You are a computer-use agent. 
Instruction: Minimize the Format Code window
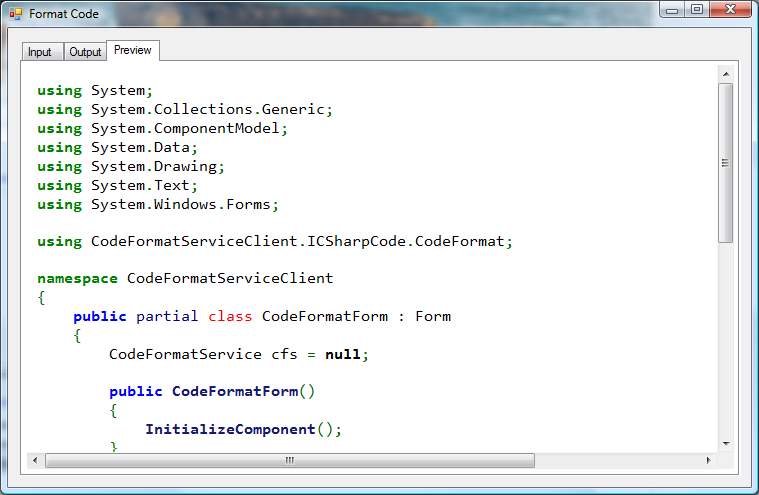673,10
